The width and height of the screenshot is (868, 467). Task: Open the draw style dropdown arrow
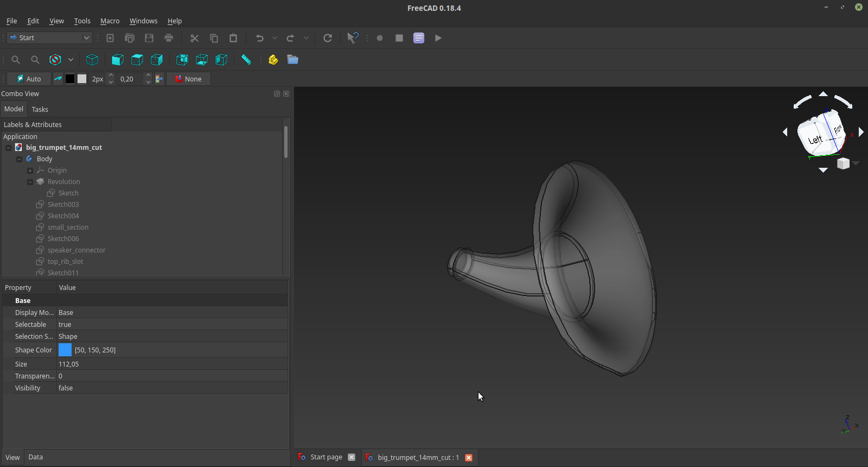71,60
